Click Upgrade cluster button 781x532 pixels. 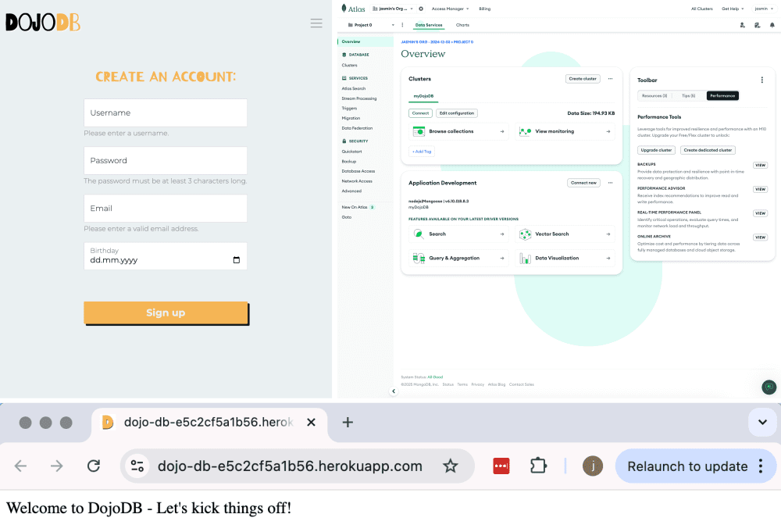657,150
